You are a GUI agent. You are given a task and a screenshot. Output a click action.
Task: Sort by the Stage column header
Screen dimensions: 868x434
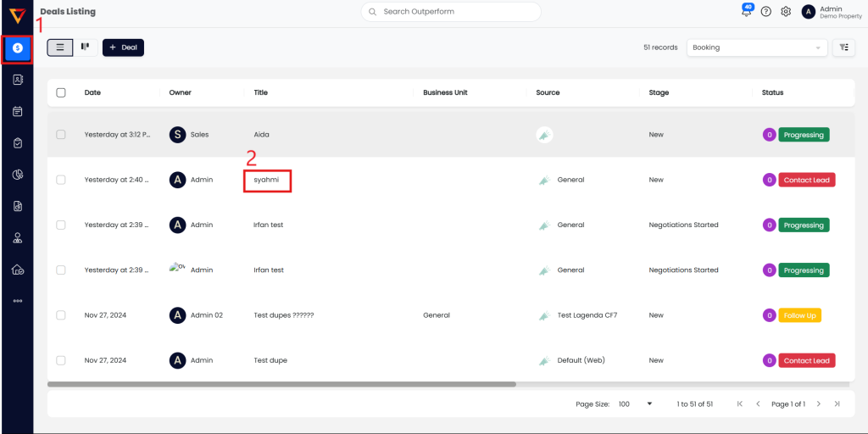pyautogui.click(x=659, y=92)
